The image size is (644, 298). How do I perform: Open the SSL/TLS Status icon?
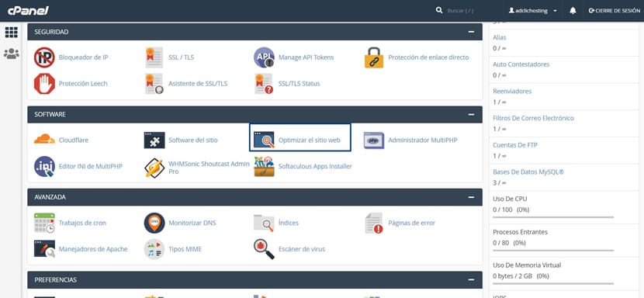[264, 84]
